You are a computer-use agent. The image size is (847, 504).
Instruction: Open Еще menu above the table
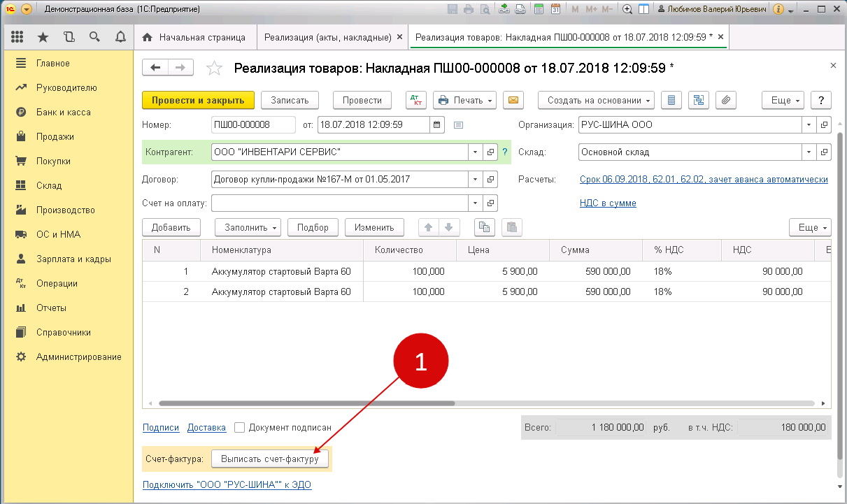coord(810,227)
